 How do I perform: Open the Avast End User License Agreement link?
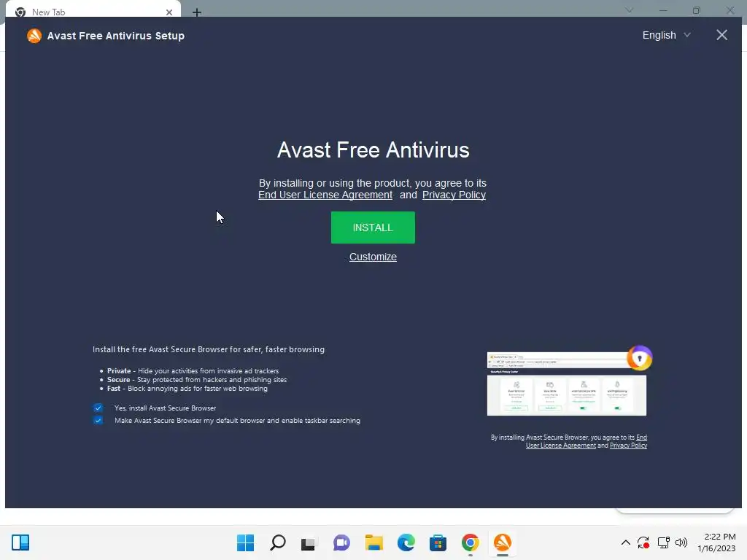(x=325, y=195)
